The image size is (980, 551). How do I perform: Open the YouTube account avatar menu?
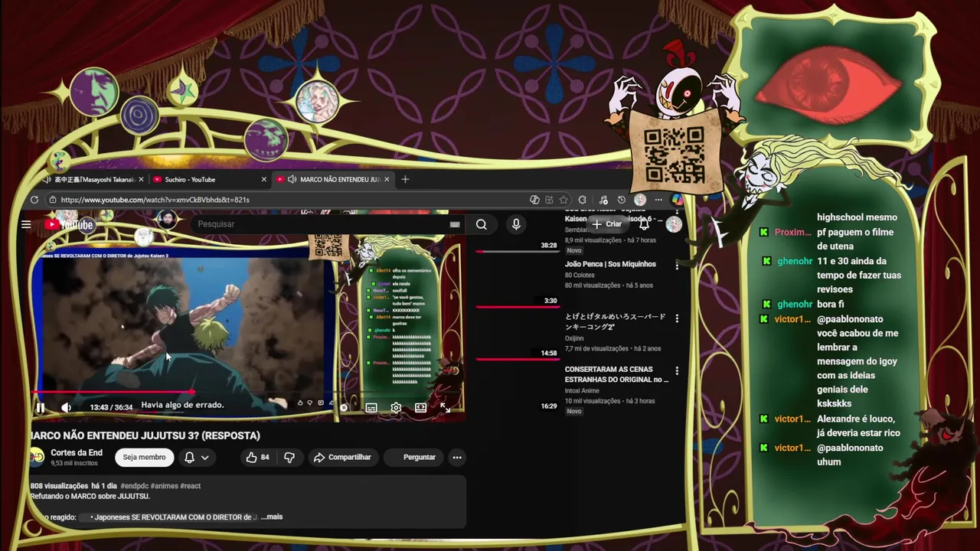tap(674, 224)
